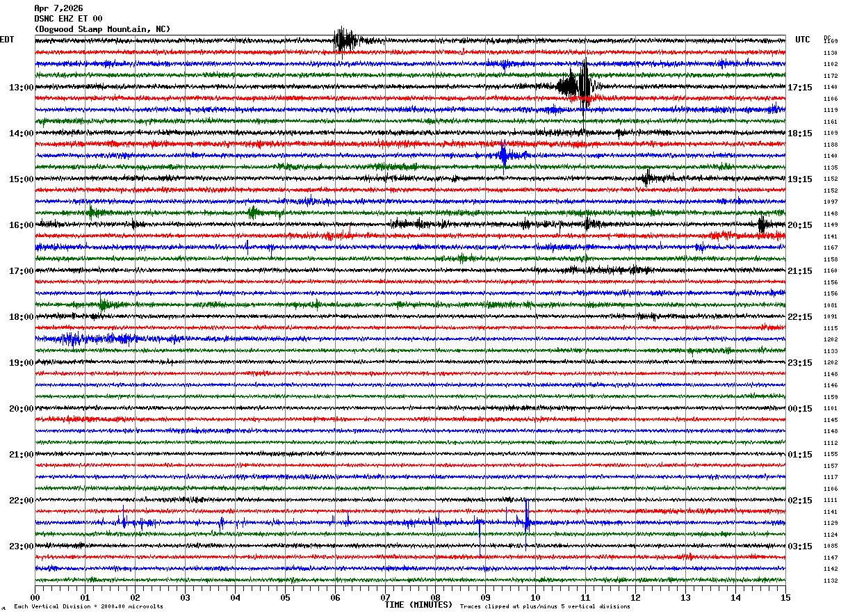This screenshot has width=841, height=616.
Task: Click the 17:15 UTC time label
Action: tap(801, 88)
